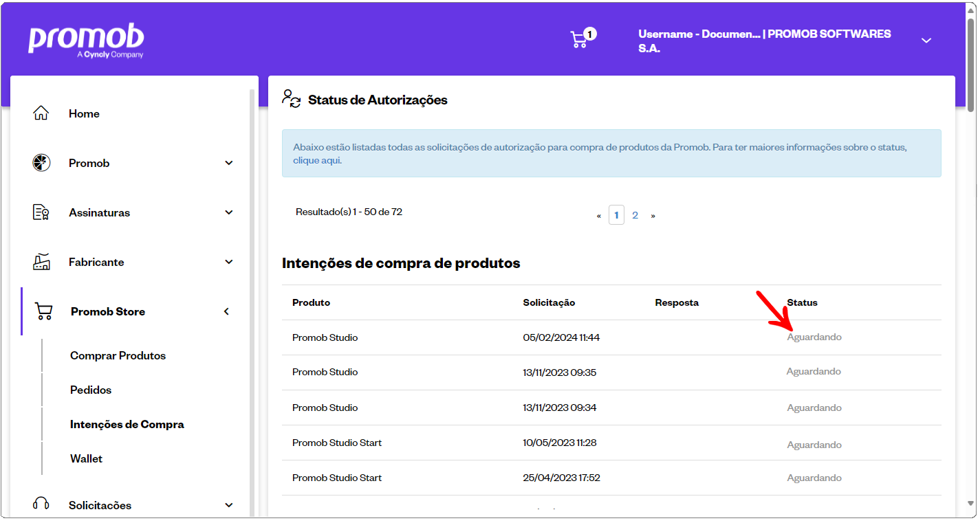
Task: Click Aguardando status in 25/04/2023 row
Action: [x=814, y=478]
